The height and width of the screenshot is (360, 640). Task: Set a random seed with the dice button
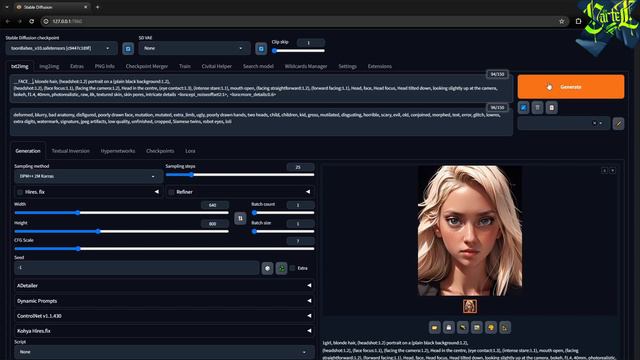coord(267,268)
